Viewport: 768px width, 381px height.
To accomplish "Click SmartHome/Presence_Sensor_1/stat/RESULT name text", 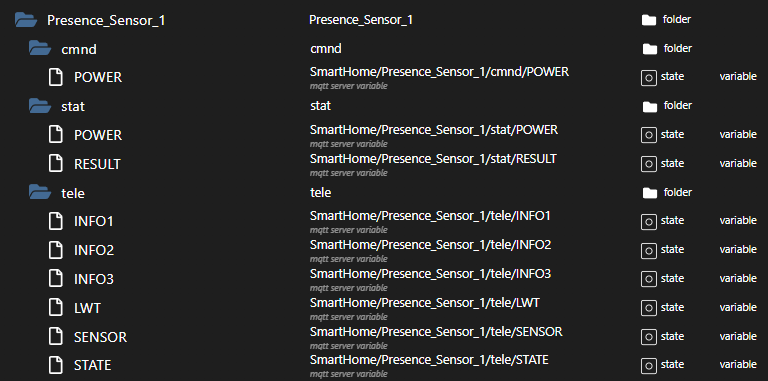I will point(433,159).
